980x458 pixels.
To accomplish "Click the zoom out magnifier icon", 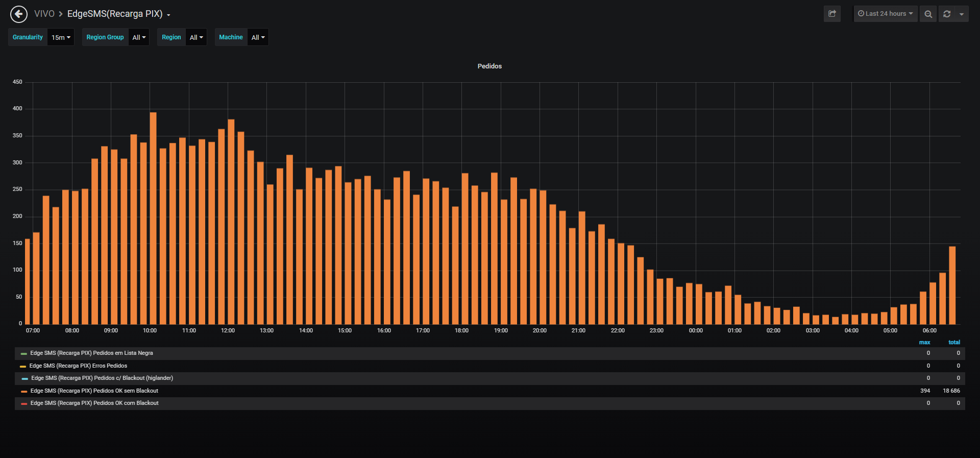I will click(x=928, y=14).
